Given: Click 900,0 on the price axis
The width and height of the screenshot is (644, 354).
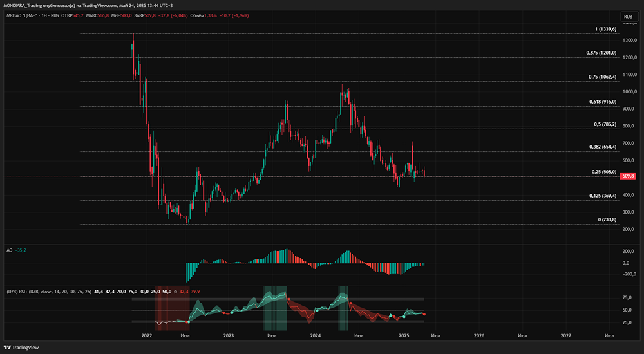Looking at the screenshot, I should click(630, 109).
